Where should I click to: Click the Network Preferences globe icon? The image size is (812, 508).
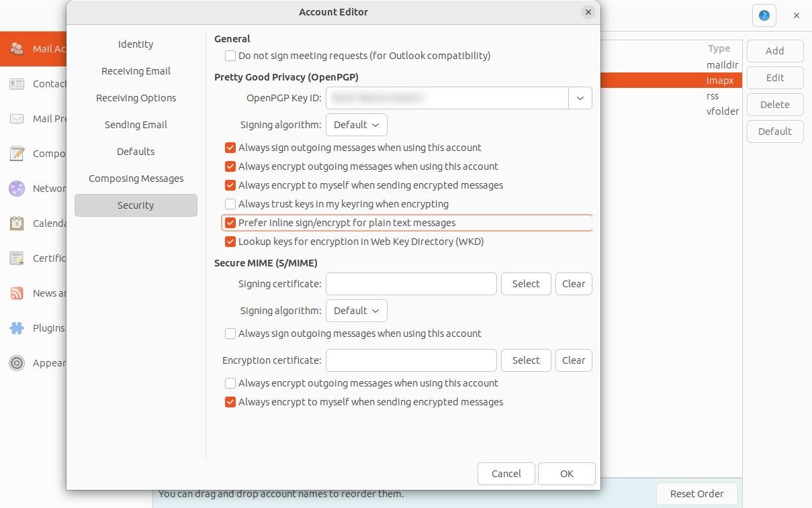16,188
